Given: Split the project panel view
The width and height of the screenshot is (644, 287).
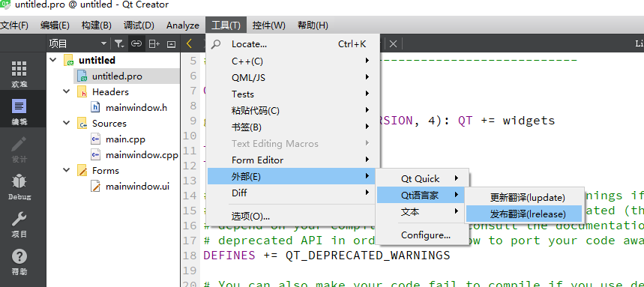Looking at the screenshot, I should pyautogui.click(x=154, y=43).
